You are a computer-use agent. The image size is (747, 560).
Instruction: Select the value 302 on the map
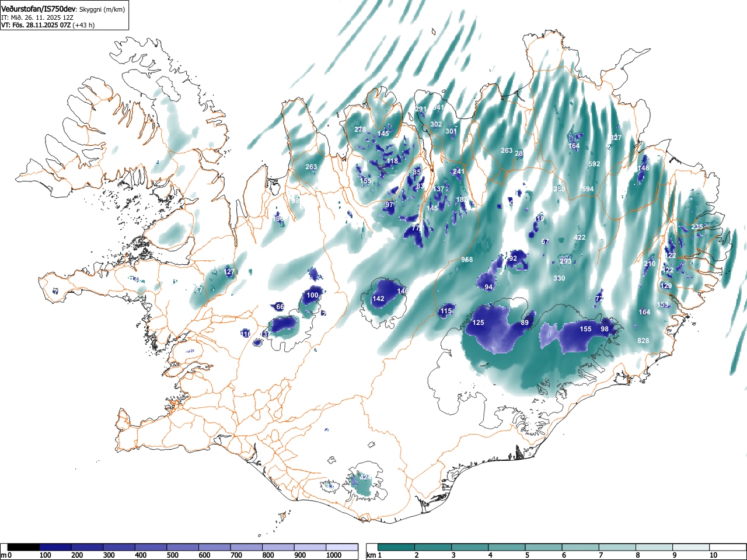click(436, 124)
